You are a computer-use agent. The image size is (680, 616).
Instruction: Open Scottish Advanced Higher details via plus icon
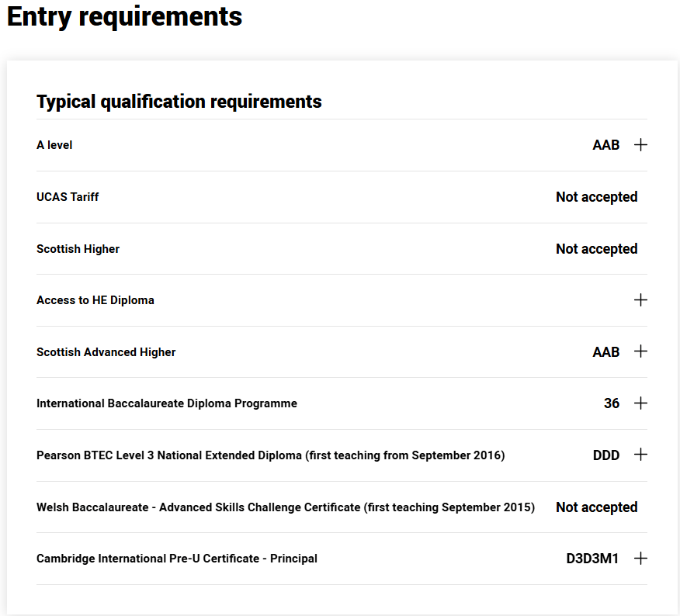tap(640, 351)
